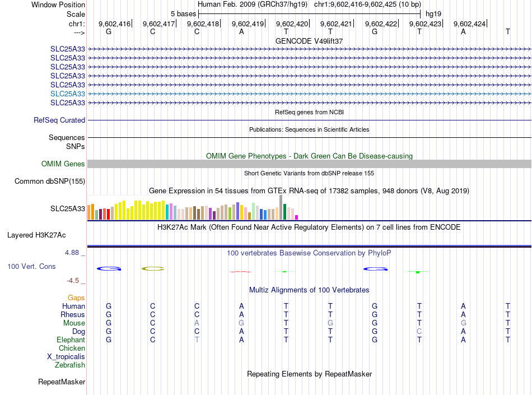This screenshot has width=532, height=395.
Task: Click the OMIM Genes track label
Action: (x=63, y=164)
